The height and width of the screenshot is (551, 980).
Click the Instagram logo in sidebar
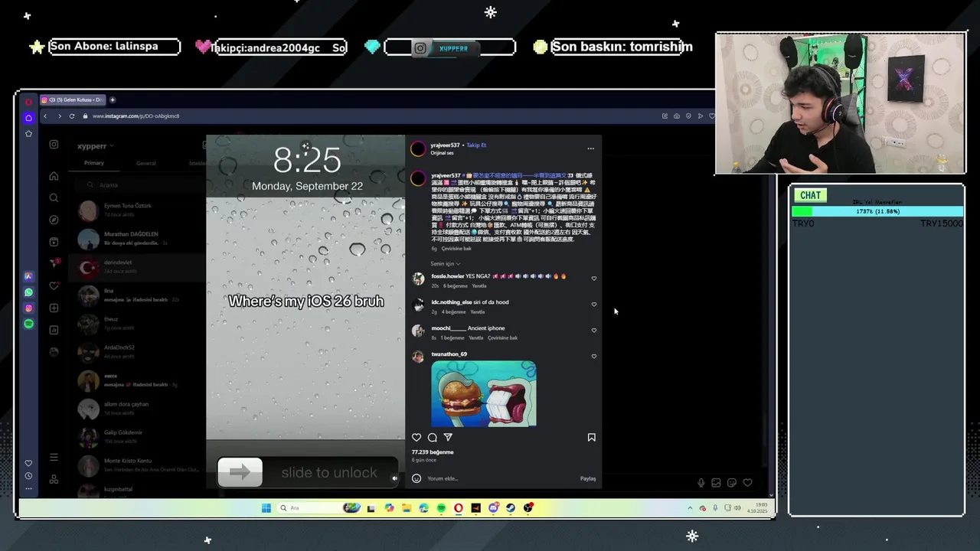(54, 145)
